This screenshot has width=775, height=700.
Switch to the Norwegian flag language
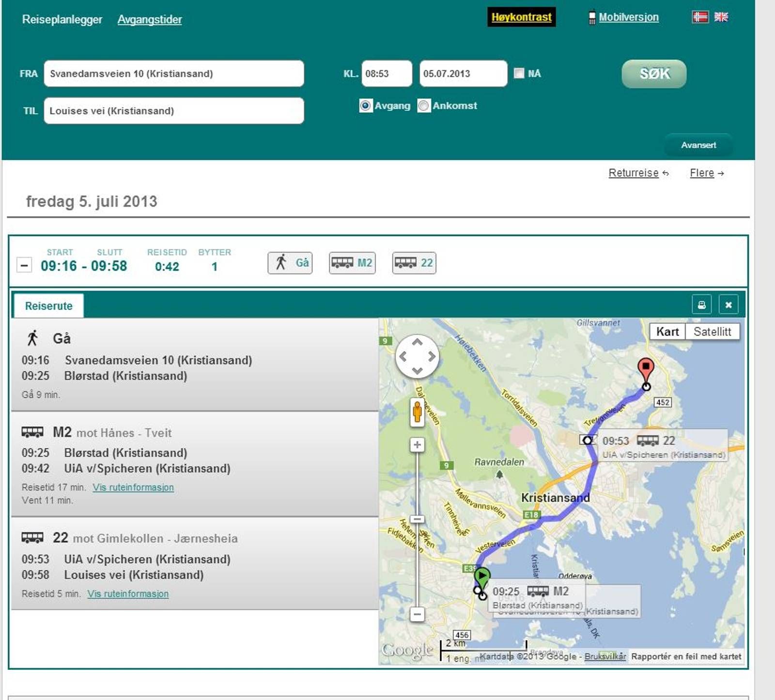pyautogui.click(x=700, y=17)
